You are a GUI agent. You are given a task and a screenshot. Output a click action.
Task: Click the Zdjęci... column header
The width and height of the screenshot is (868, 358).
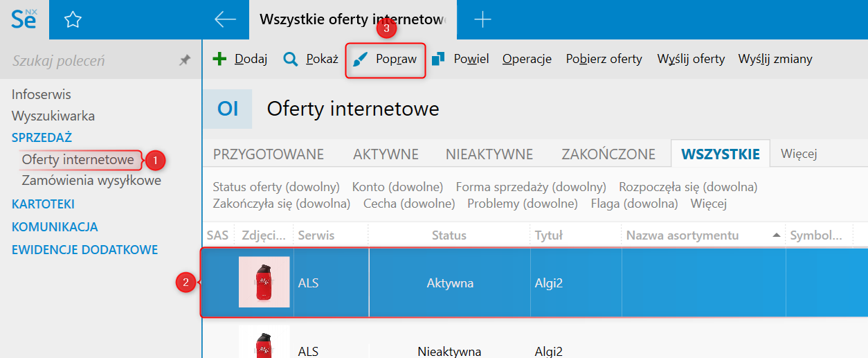(264, 235)
